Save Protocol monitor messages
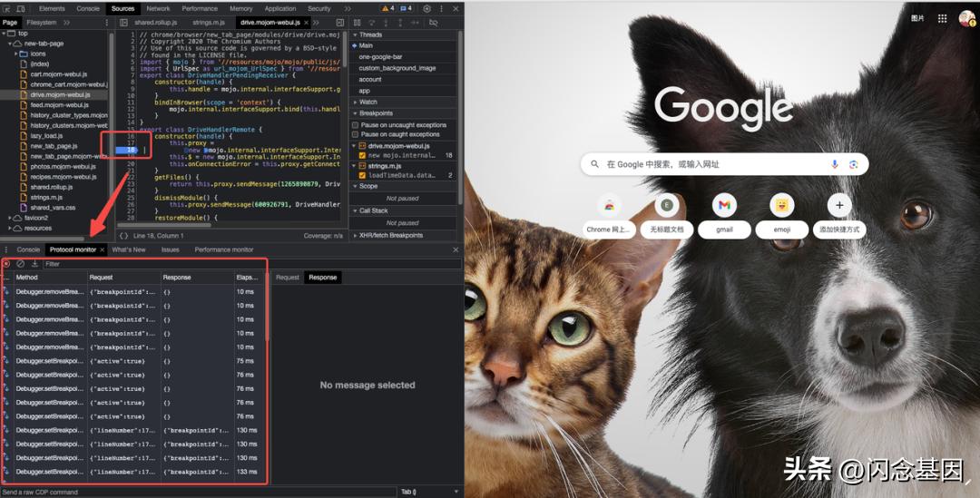Image resolution: width=980 pixels, height=498 pixels. [34, 264]
